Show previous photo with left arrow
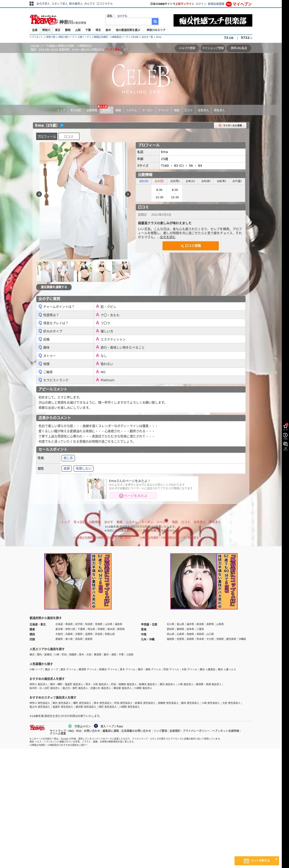 point(39,194)
